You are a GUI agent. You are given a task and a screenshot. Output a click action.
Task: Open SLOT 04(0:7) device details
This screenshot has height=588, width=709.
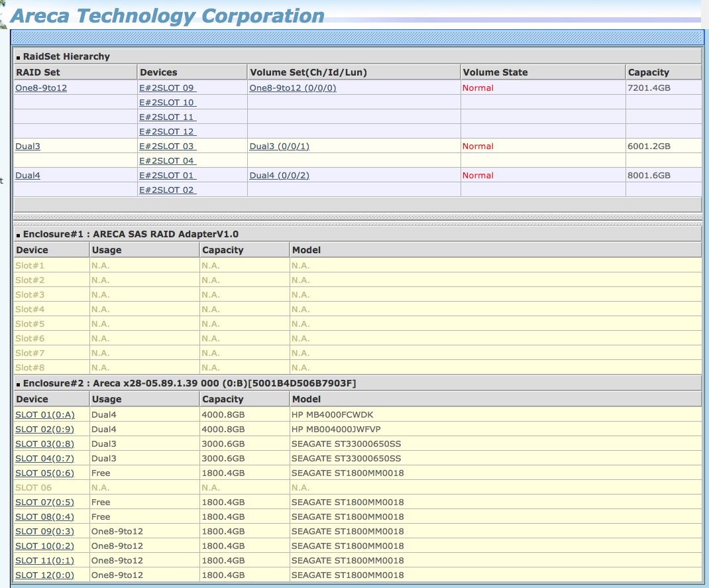(x=45, y=458)
